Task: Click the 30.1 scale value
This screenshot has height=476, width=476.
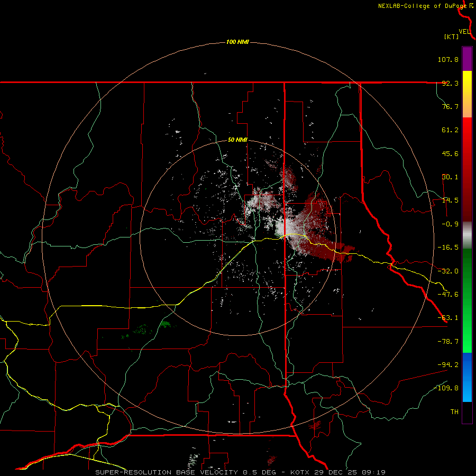Action: pos(450,177)
